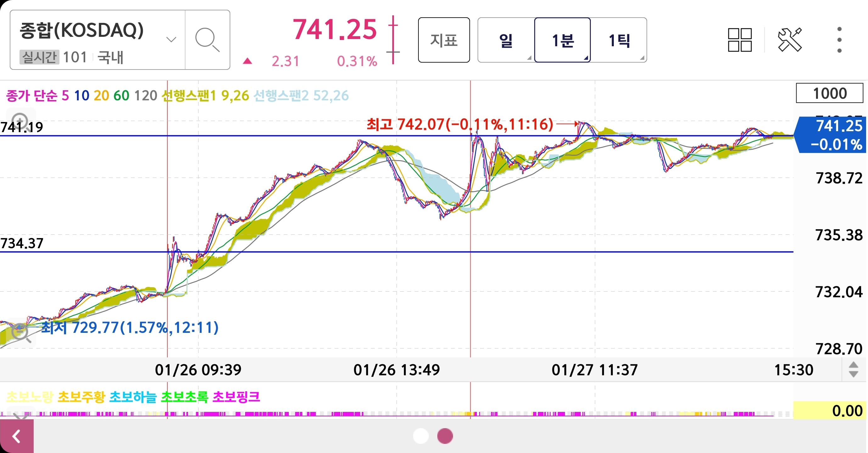Select the second pink page dot
Image resolution: width=868 pixels, height=453 pixels.
click(445, 436)
